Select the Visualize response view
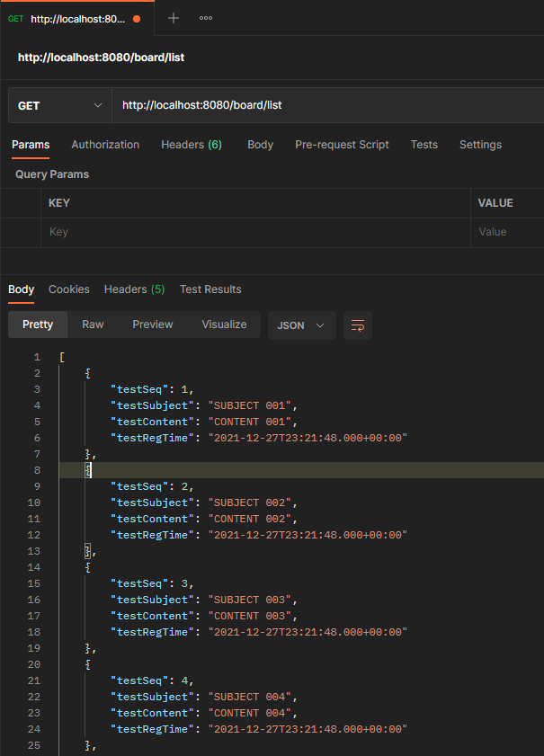Viewport: 544px width, 756px height. tap(224, 325)
